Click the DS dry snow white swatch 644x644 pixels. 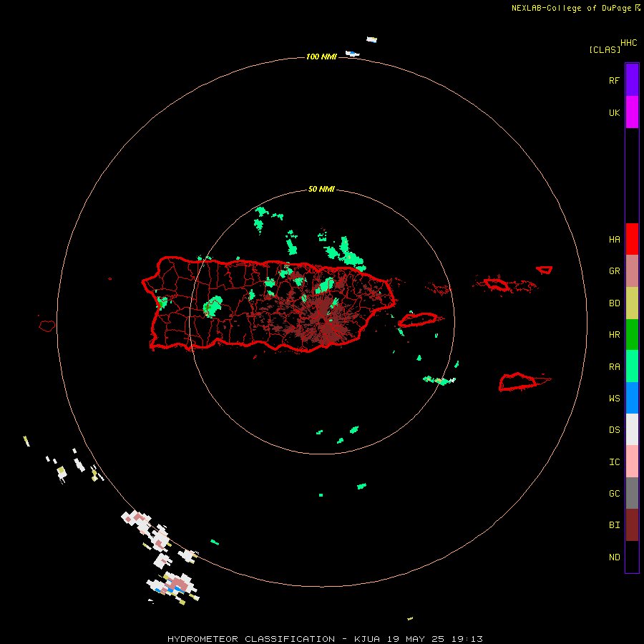coord(632,429)
